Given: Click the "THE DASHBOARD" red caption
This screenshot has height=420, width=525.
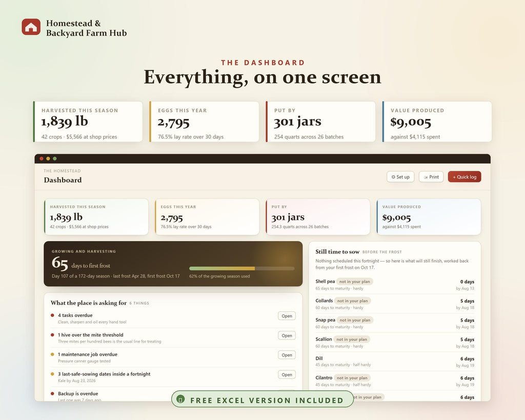Looking at the screenshot, I should click(x=263, y=63).
